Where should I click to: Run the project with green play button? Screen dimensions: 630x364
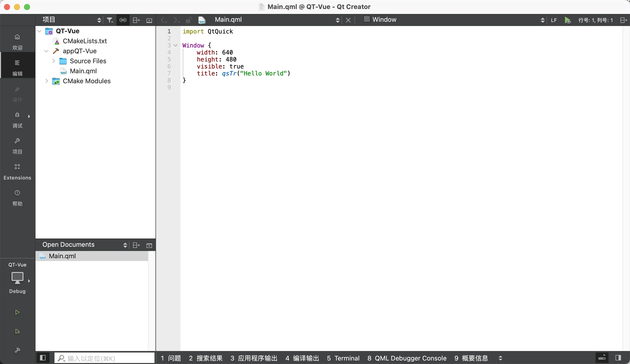[x=17, y=312]
